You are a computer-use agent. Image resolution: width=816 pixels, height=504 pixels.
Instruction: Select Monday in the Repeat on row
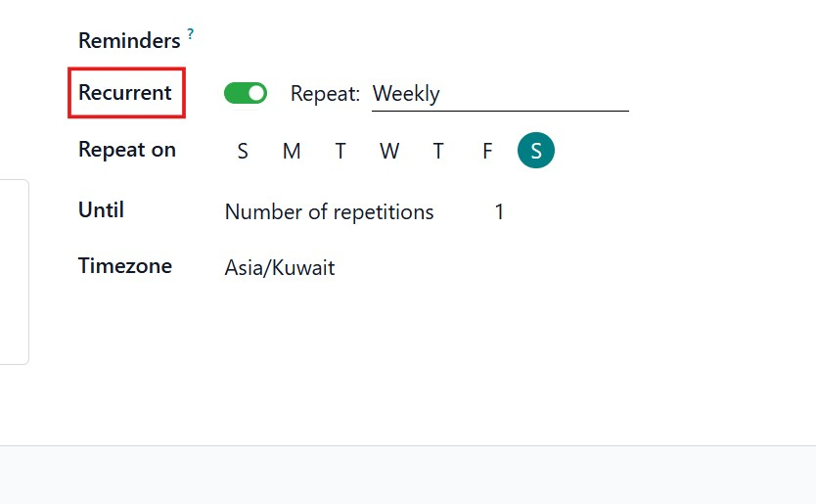pyautogui.click(x=292, y=151)
